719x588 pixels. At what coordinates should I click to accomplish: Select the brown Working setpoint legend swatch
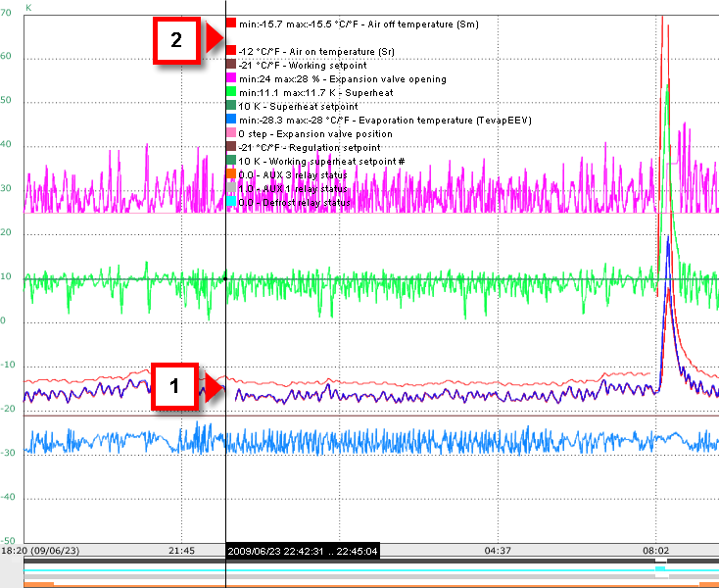(231, 64)
